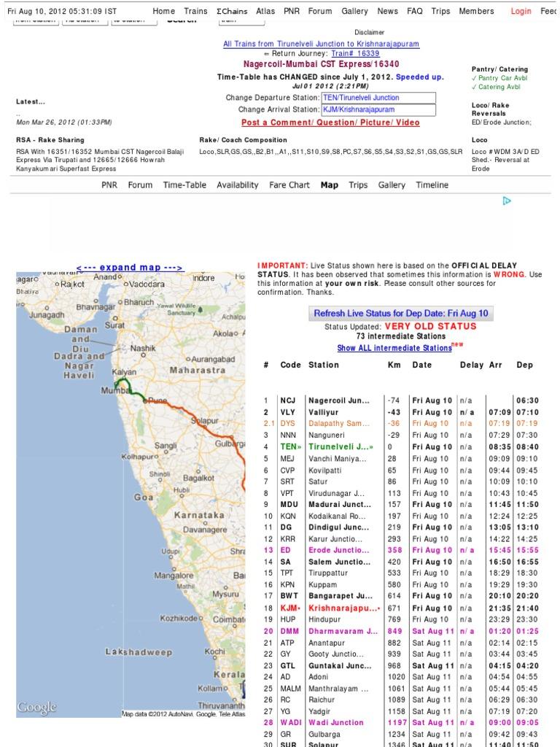Open the ΣChains menu item

pos(232,11)
